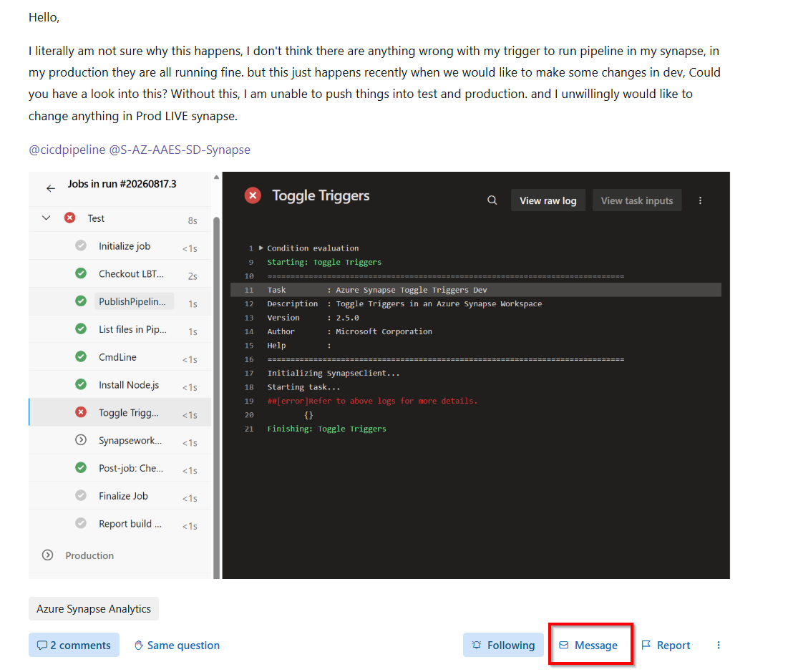
Task: Click the Message button
Action: (x=589, y=646)
